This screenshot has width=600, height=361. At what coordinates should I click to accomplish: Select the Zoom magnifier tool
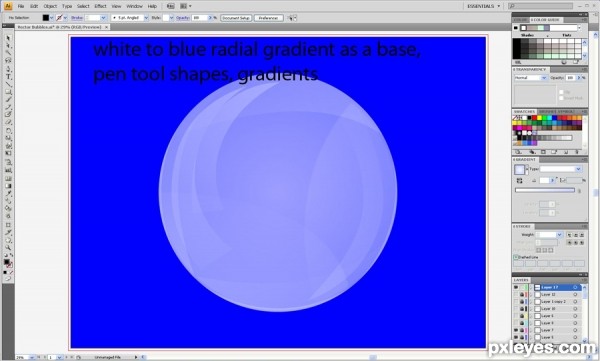[8, 248]
